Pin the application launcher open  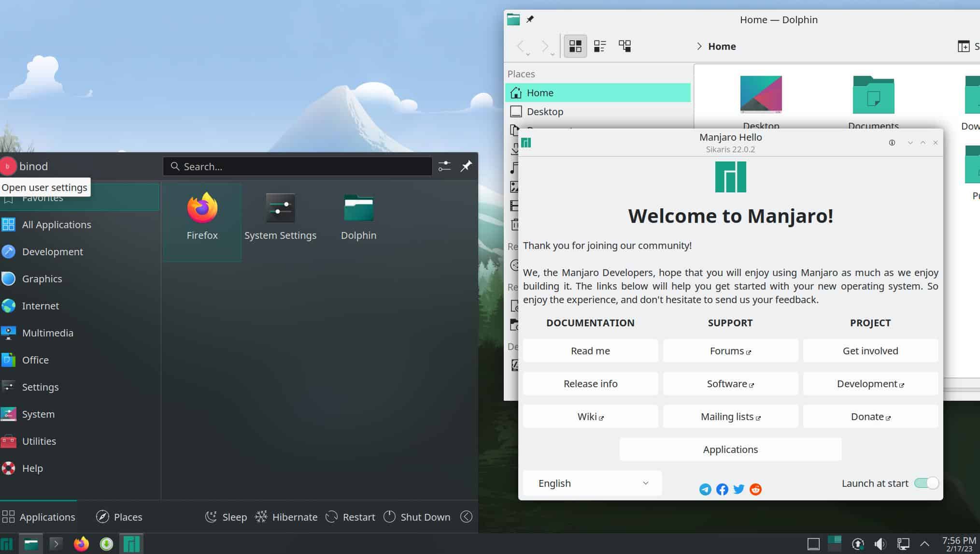click(466, 166)
